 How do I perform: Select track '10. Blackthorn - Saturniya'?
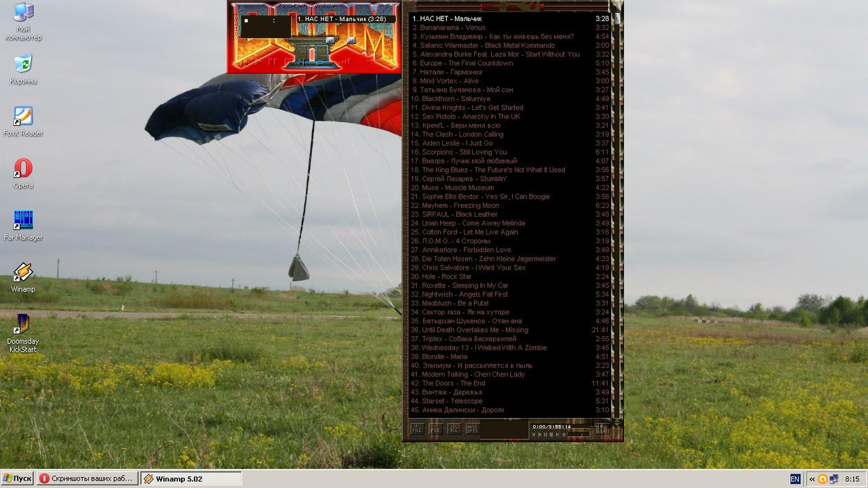[x=510, y=98]
